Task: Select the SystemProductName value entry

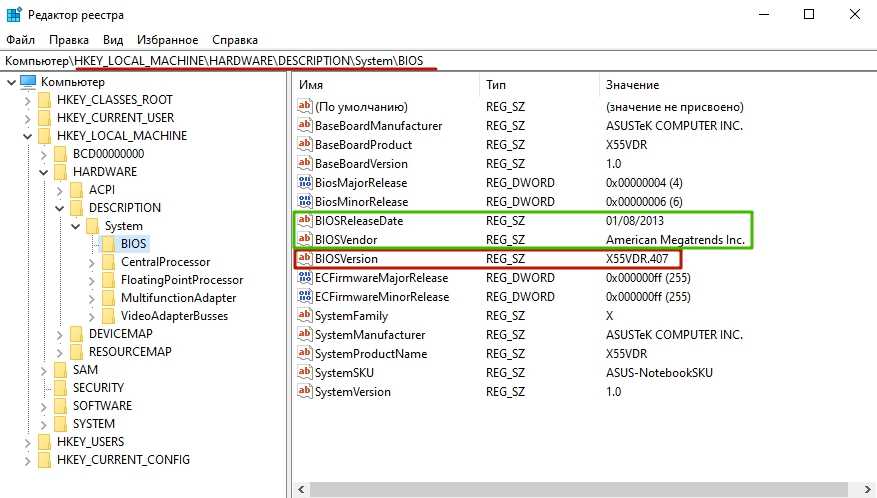Action: click(x=370, y=354)
